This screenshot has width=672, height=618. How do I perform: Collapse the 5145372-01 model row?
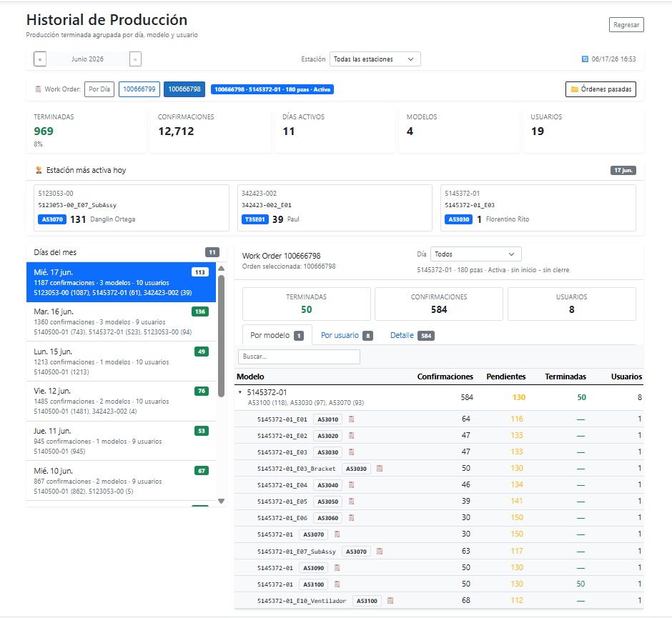coord(240,392)
